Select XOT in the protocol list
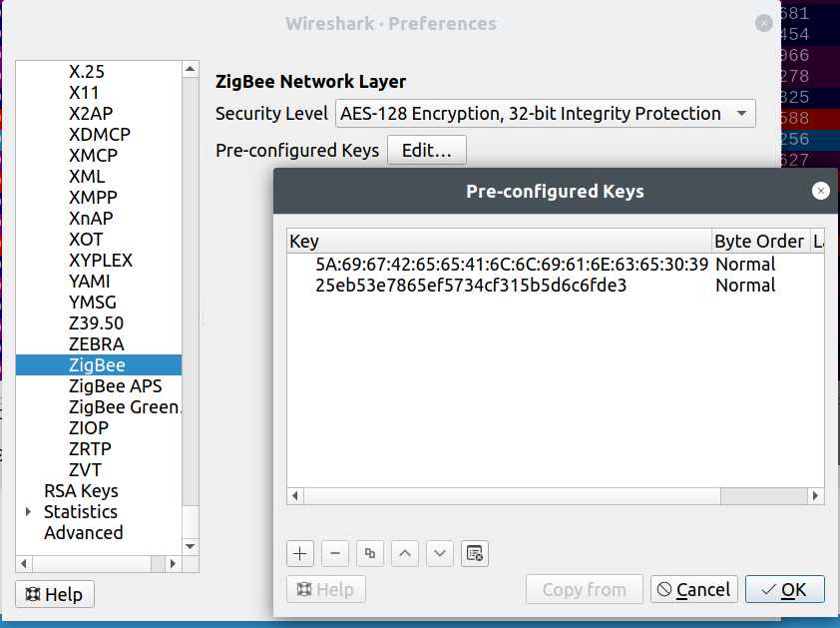 (x=86, y=240)
